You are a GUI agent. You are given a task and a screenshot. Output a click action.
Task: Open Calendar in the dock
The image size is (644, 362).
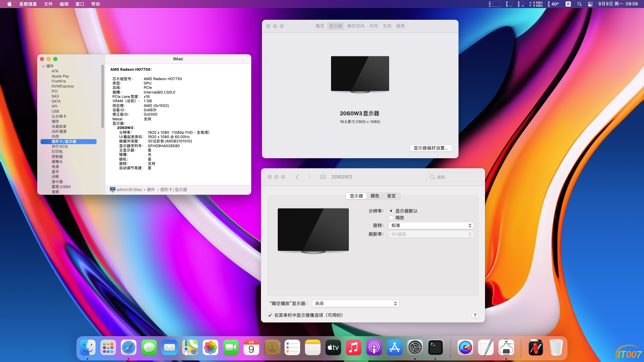251,348
